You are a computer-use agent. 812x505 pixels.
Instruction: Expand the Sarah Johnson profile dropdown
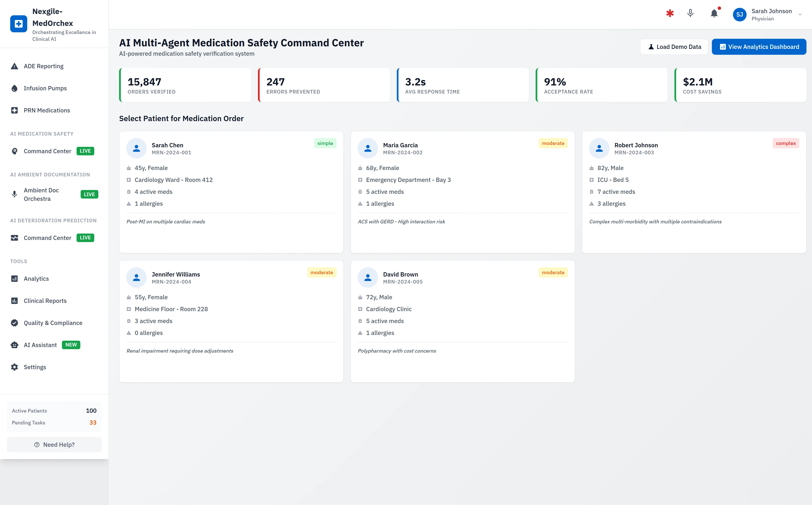click(x=799, y=14)
